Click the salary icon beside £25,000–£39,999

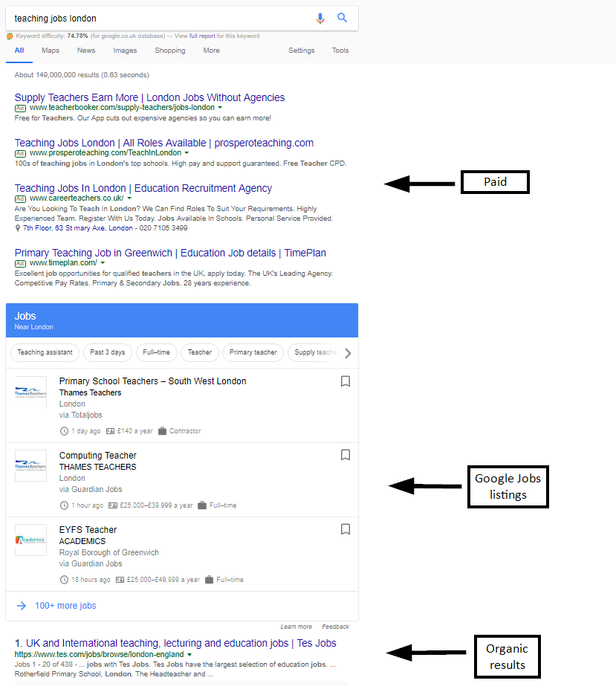tap(113, 505)
